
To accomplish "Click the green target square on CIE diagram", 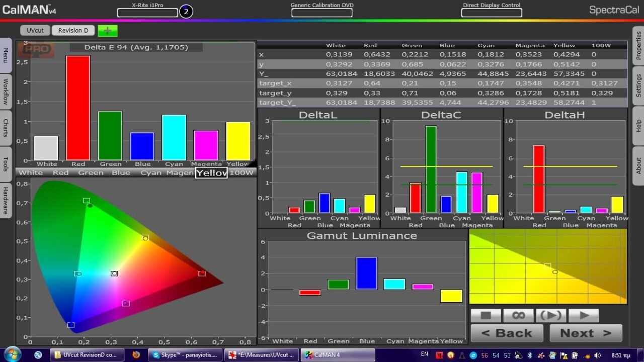I will [x=87, y=201].
